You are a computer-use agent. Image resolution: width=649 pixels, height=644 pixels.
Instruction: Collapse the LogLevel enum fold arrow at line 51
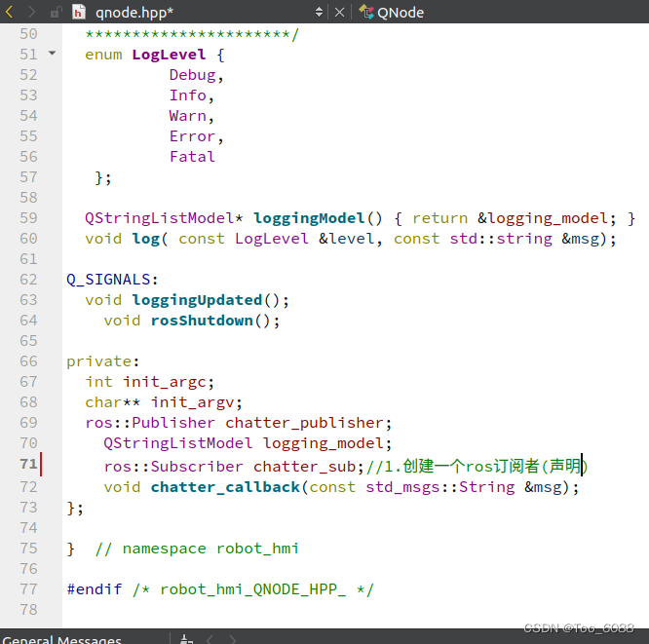tap(53, 53)
